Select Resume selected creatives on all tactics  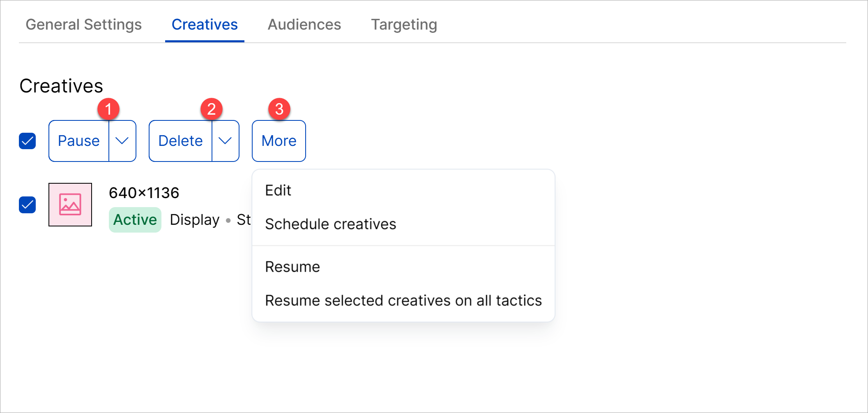coord(403,301)
